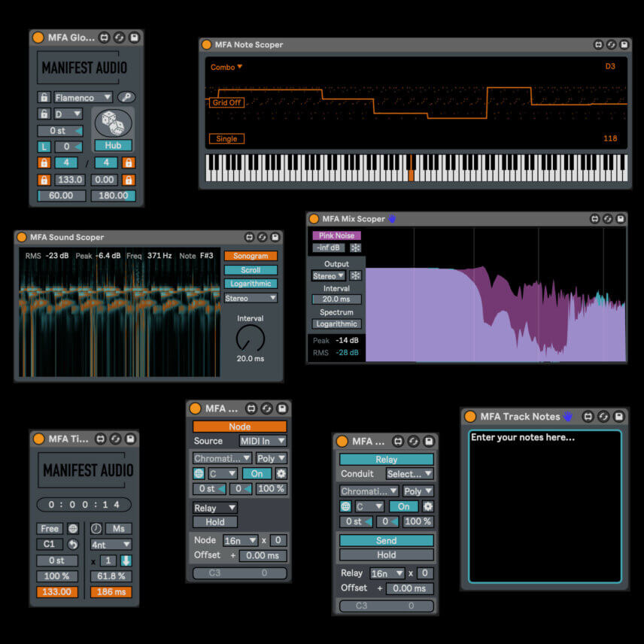This screenshot has height=644, width=644.
Task: Click the Interval knob in Sound Scoper
Action: pyautogui.click(x=250, y=339)
